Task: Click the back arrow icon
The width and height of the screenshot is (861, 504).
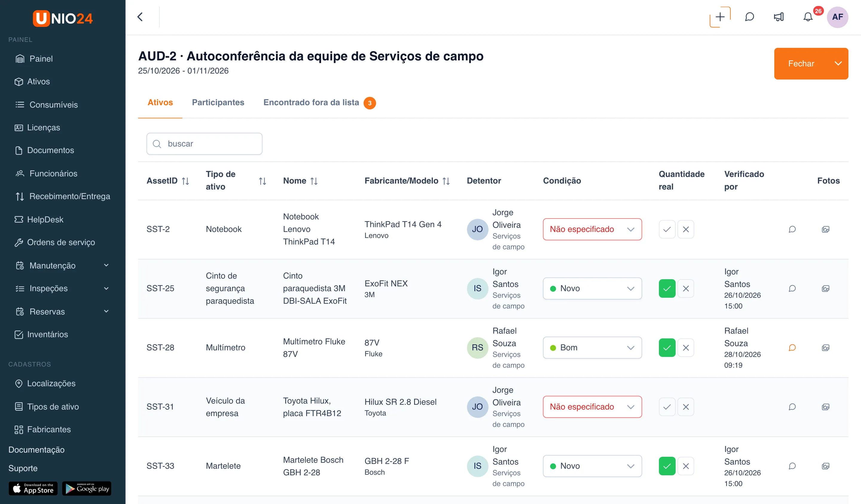Action: pyautogui.click(x=140, y=17)
